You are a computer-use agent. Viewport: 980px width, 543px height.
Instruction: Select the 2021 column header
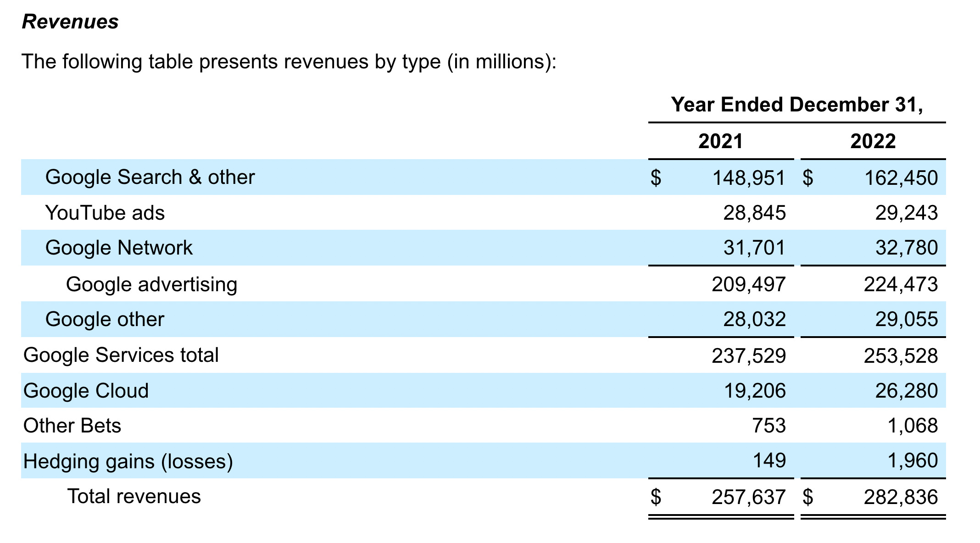click(x=720, y=141)
